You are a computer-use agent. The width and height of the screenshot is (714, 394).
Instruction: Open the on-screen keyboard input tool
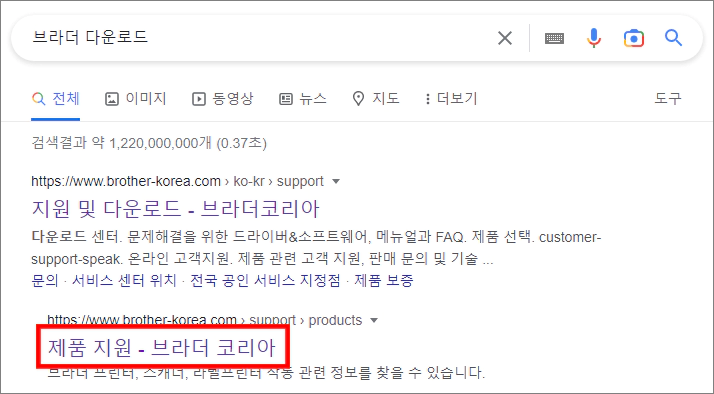pos(554,38)
